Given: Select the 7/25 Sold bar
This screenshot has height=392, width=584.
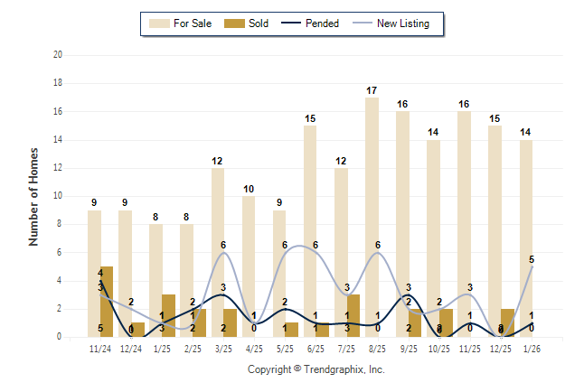Looking at the screenshot, I should pos(353,316).
